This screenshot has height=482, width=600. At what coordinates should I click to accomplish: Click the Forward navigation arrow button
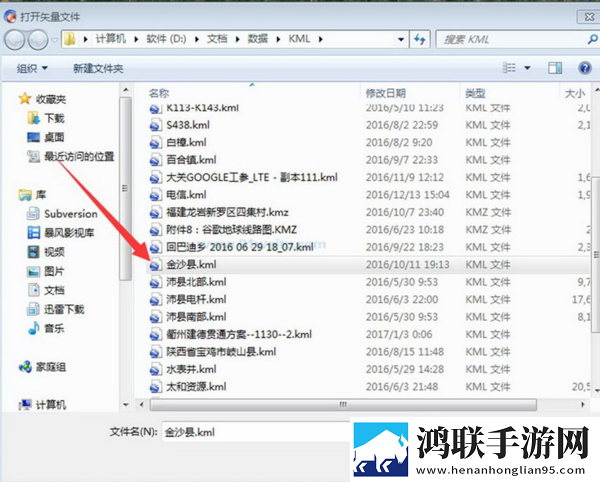pos(38,39)
